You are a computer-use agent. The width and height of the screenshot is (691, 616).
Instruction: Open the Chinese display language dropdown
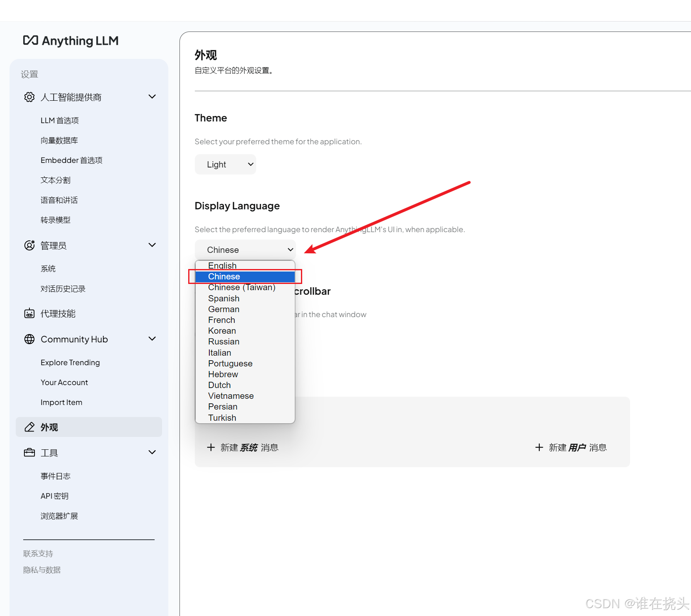click(245, 250)
